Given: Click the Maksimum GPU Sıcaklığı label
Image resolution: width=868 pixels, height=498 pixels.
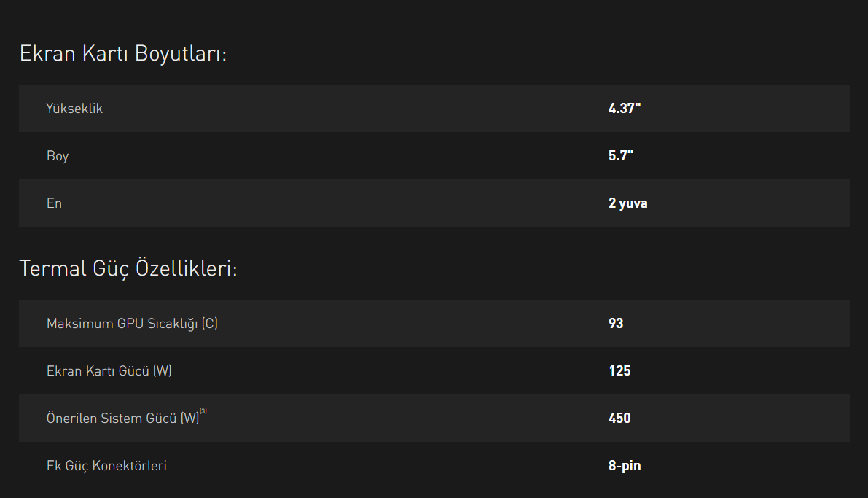Looking at the screenshot, I should coord(122,323).
